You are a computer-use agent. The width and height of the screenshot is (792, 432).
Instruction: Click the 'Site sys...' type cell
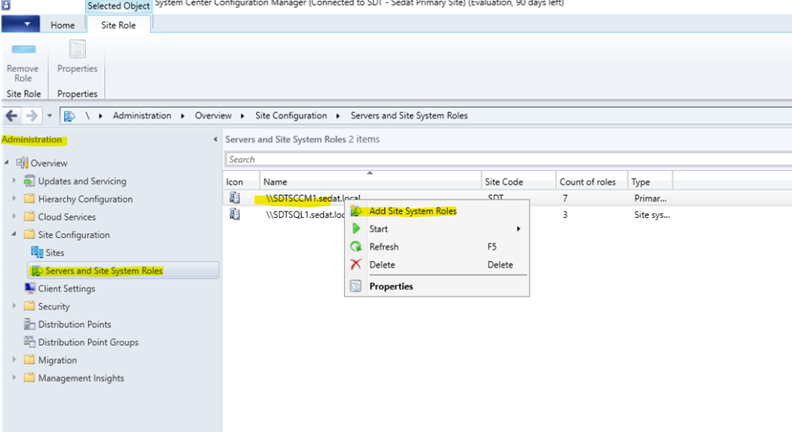click(x=652, y=215)
